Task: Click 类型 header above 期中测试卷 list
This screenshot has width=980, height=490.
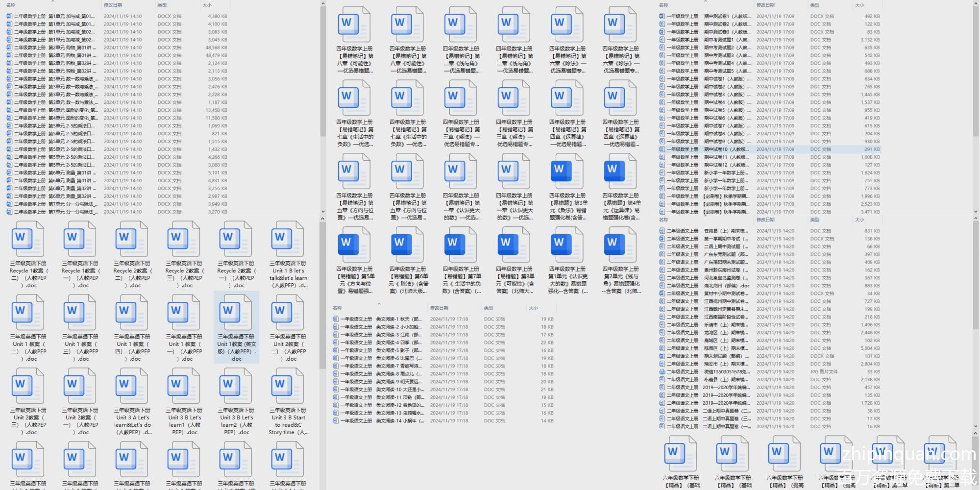Action: click(815, 5)
